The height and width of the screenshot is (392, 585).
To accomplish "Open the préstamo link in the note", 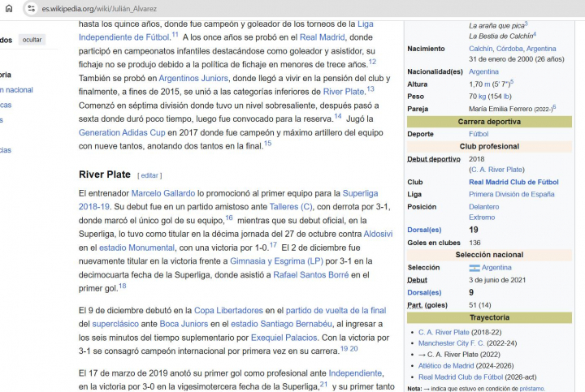I will (x=531, y=389).
